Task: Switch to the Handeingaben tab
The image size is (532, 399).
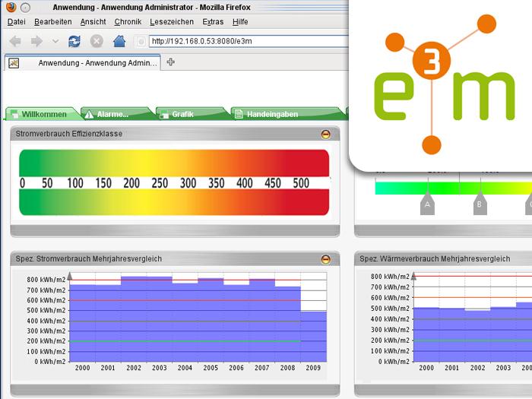Action: pyautogui.click(x=288, y=114)
